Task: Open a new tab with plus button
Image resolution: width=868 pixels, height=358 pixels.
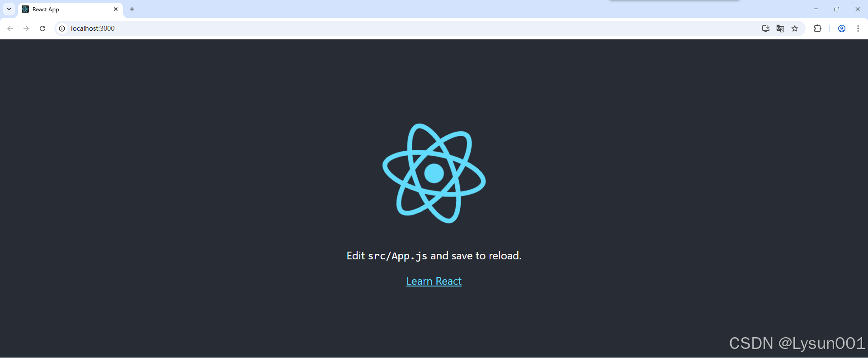Action: click(132, 9)
